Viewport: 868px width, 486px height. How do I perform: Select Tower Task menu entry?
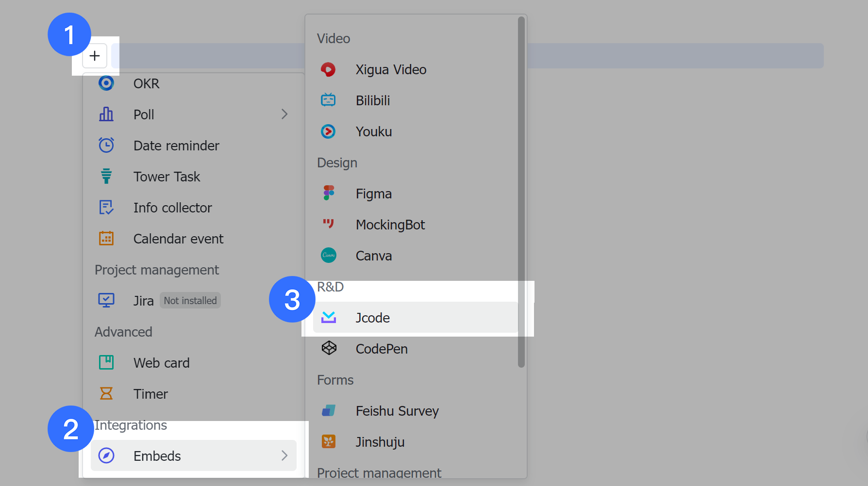coord(194,177)
